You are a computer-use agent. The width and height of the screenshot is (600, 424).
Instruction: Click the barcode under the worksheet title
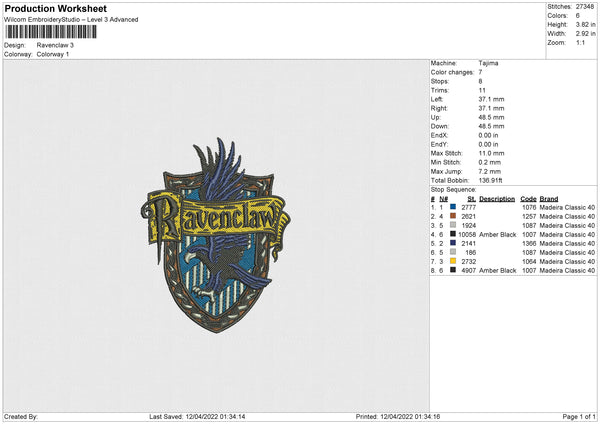51,32
